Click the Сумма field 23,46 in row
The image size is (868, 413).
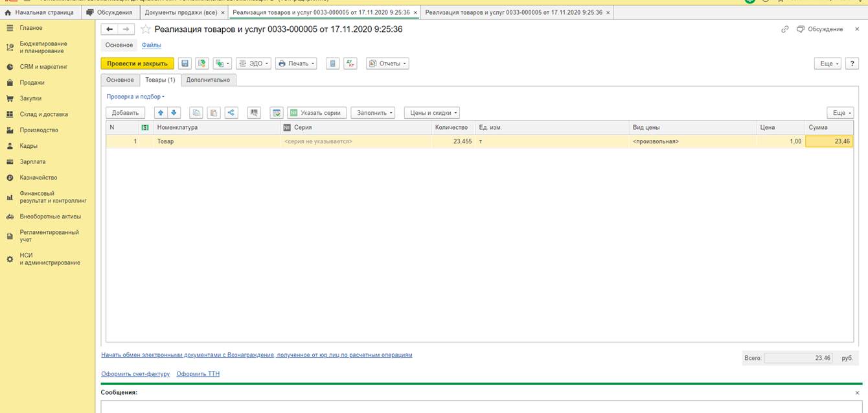tap(829, 141)
